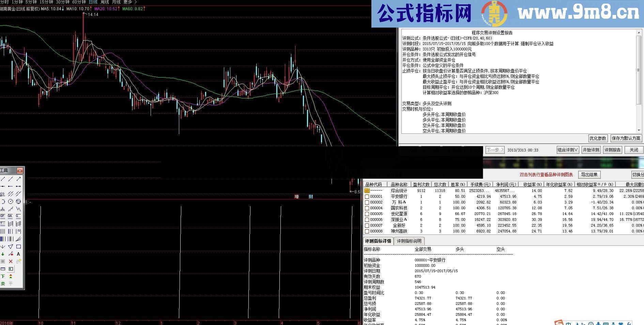Switch to the 月线 monthly tab
This screenshot has height=325, width=644.
[116, 2]
